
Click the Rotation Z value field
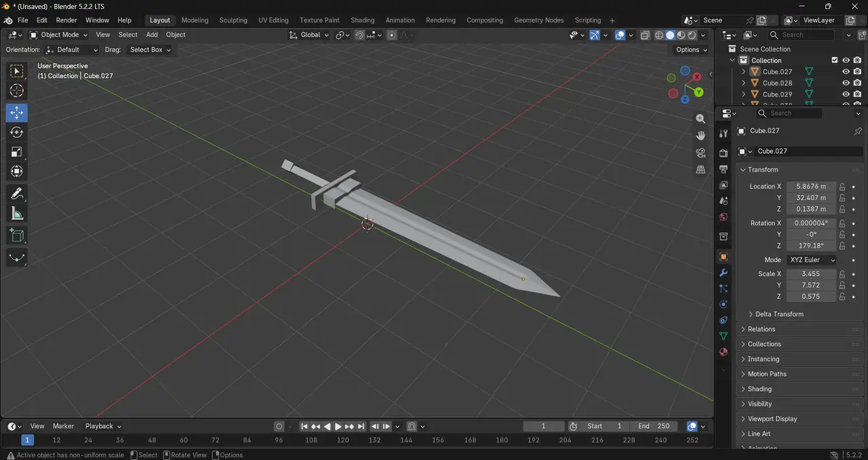810,246
